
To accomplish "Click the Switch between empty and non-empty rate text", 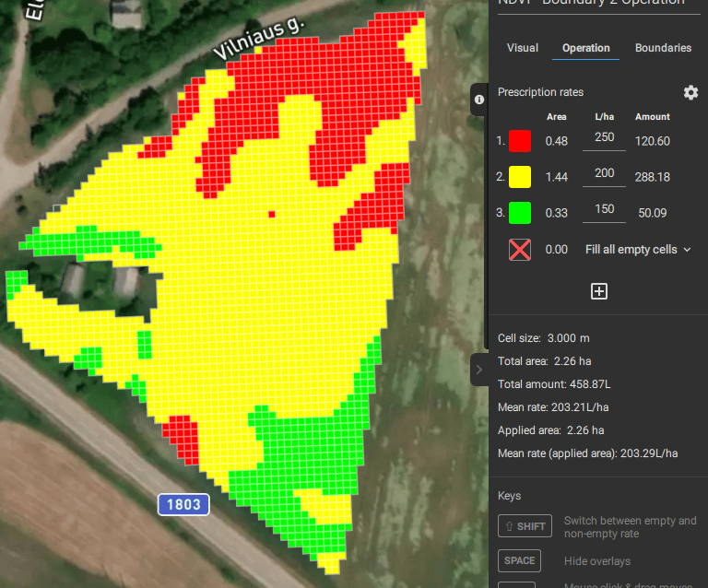I will point(630,526).
